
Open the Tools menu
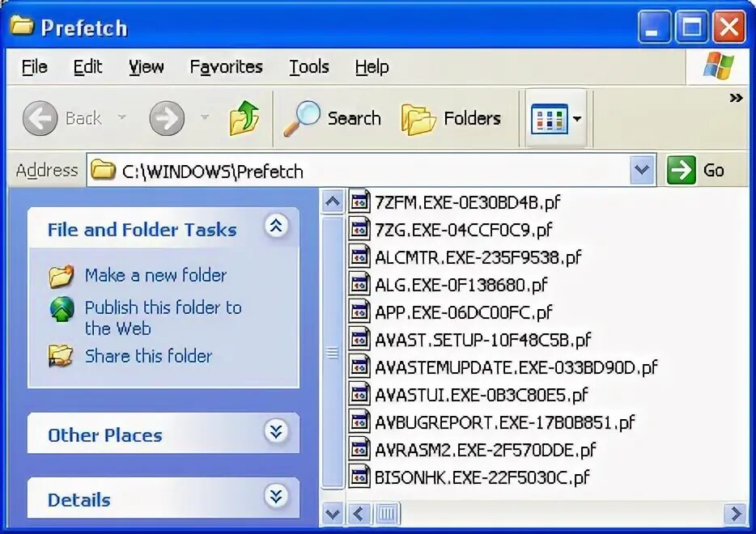(309, 66)
